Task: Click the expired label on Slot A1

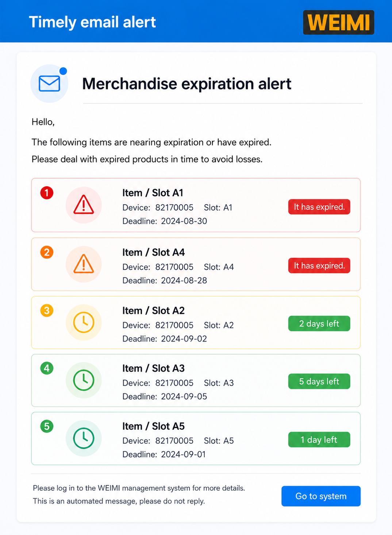Action: 319,207
